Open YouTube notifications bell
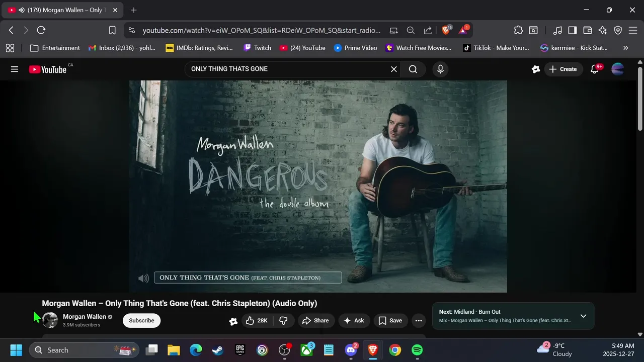644x362 pixels. click(595, 69)
